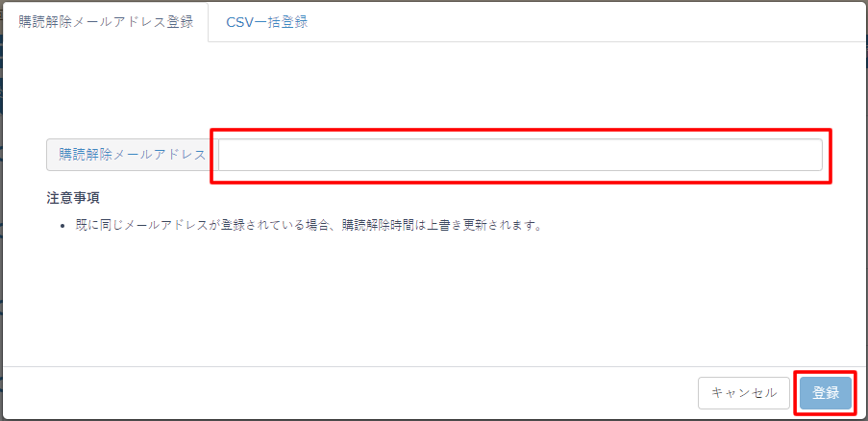The height and width of the screenshot is (421, 868).
Task: Click the キャンセル button
Action: coord(743,393)
